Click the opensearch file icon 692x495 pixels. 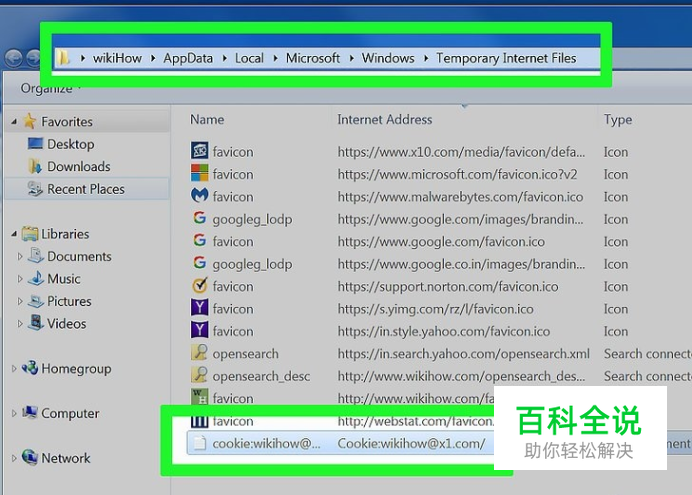199,352
